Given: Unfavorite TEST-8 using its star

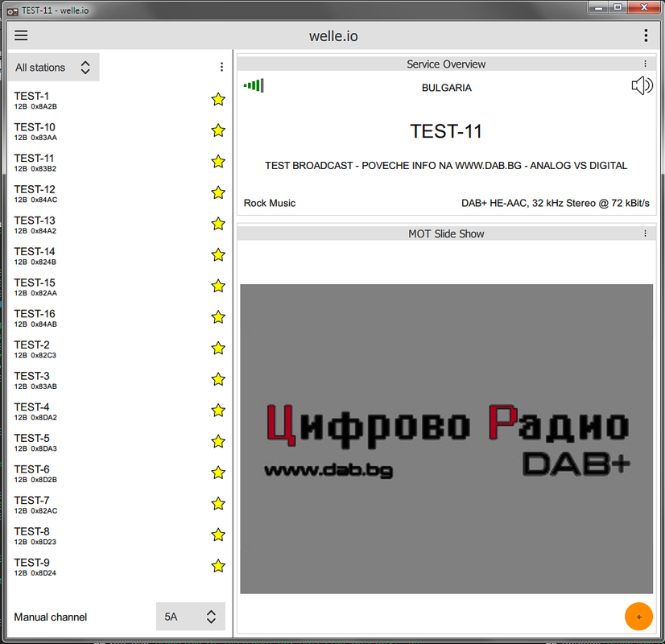Looking at the screenshot, I should (218, 535).
